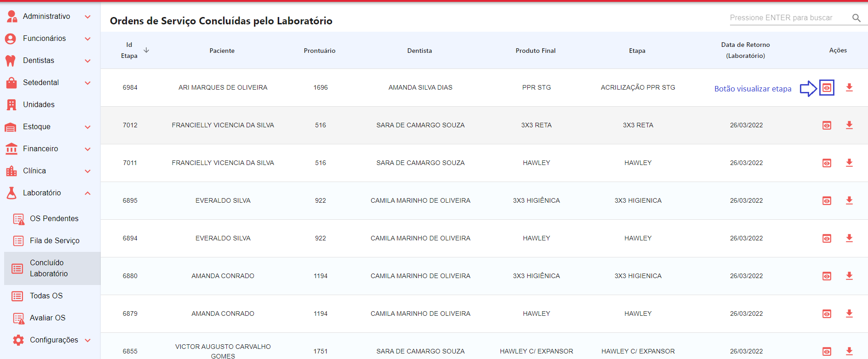868x359 pixels.
Task: Download order 7012 using the download icon
Action: 849,125
